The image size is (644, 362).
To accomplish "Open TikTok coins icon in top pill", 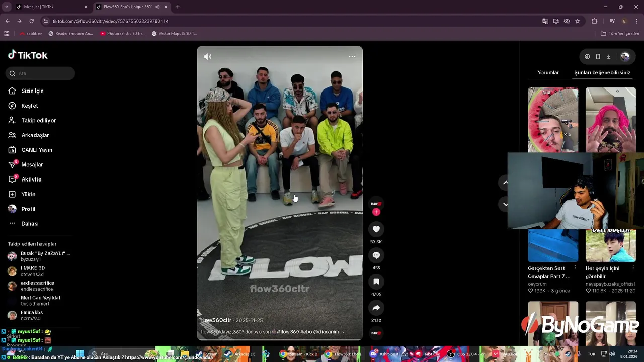I will (x=587, y=57).
